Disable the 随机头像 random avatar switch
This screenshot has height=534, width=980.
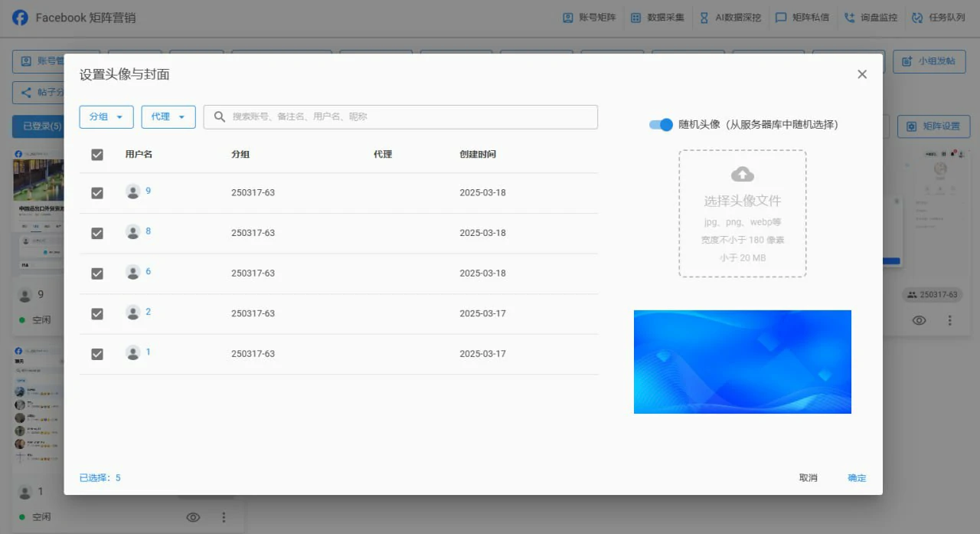pos(660,124)
